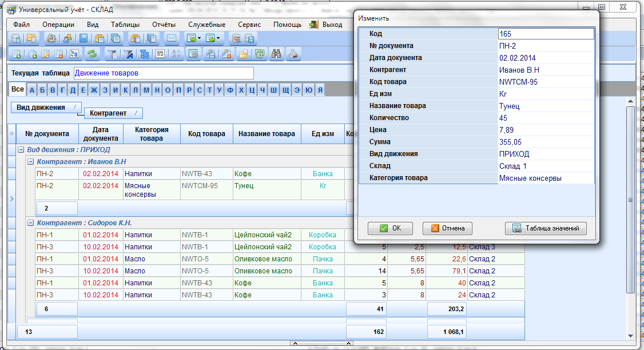Click the 'Текущая таблица' input field
The image size is (644, 350).
tap(163, 73)
